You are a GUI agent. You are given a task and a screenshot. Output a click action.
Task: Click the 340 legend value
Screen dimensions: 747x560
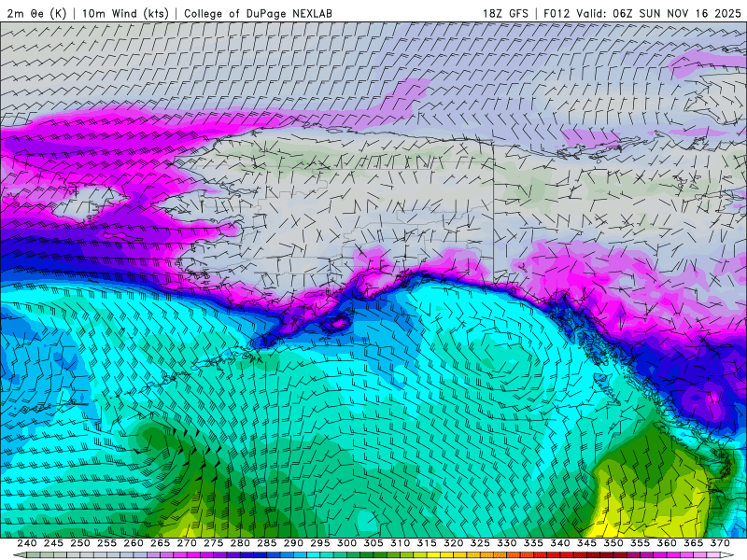(560, 543)
